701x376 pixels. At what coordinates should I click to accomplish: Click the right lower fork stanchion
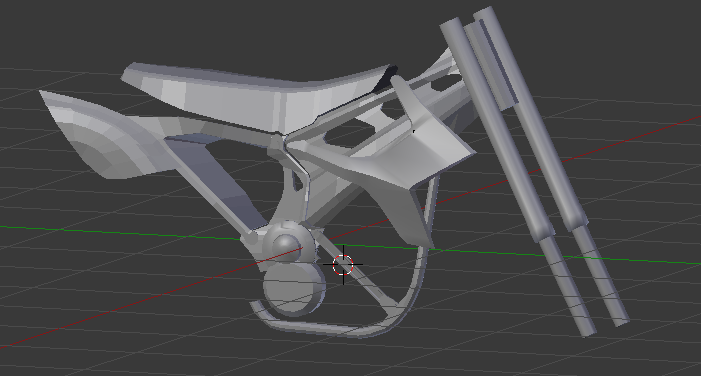point(601,275)
